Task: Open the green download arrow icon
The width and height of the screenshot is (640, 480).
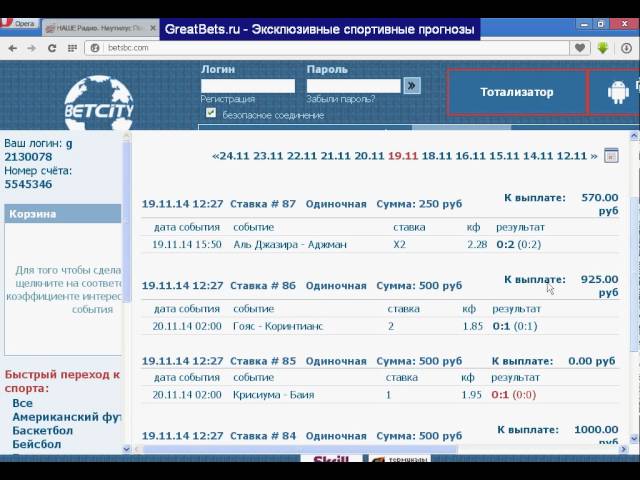Action: coord(602,48)
